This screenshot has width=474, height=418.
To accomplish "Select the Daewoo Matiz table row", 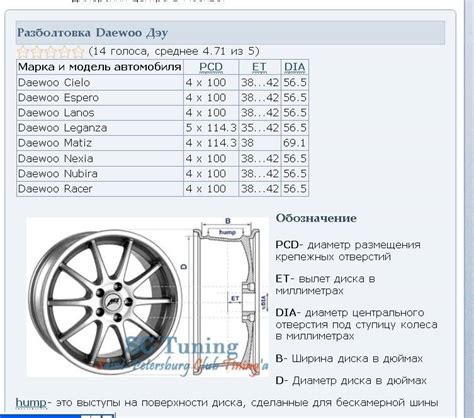I will coord(163,143).
